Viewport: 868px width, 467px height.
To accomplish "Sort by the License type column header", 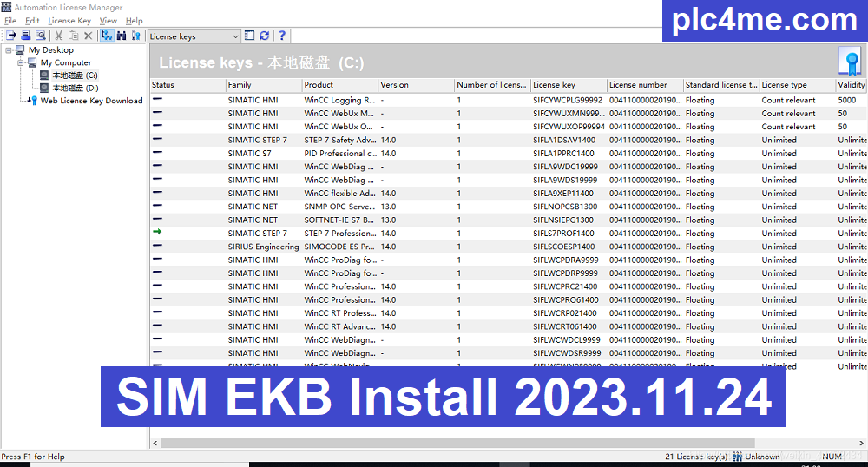I will 795,85.
